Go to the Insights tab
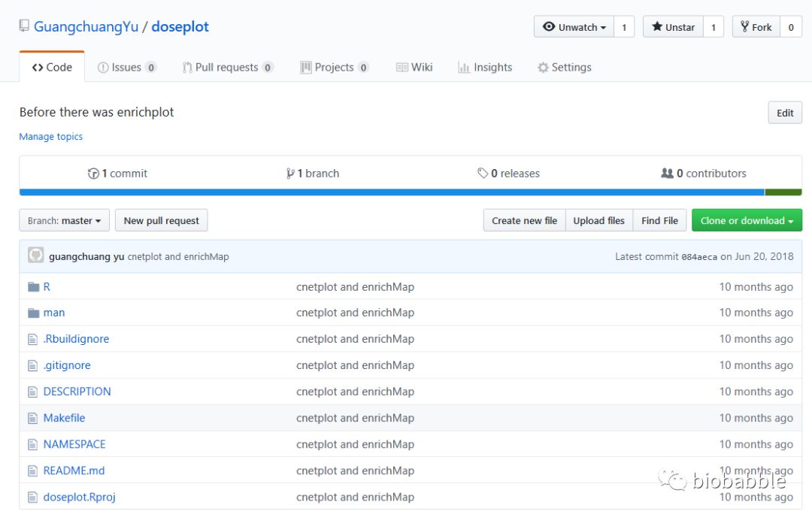 tap(485, 68)
